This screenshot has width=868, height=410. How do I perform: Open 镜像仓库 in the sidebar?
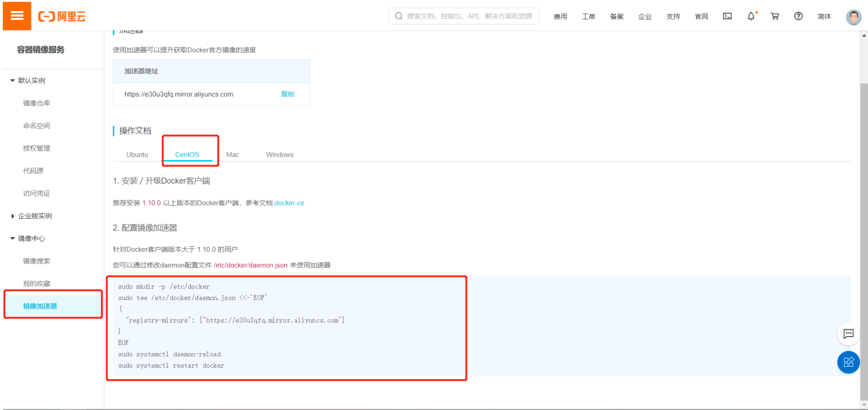(37, 103)
